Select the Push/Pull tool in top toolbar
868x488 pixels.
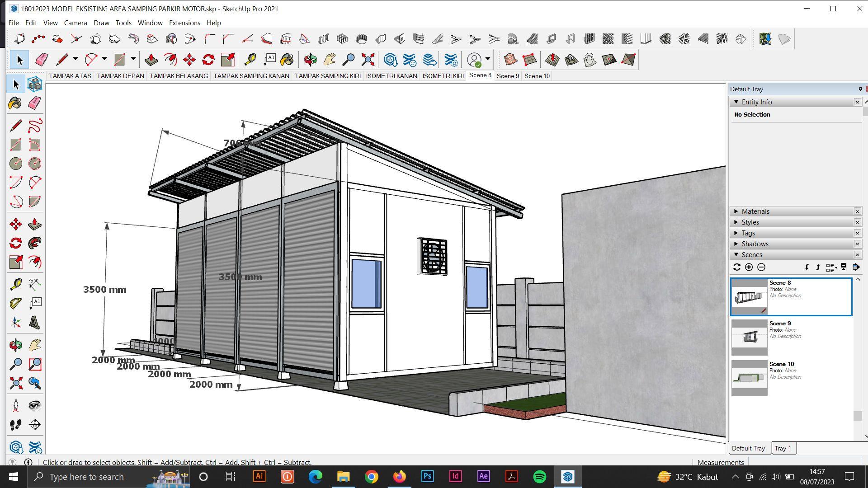(151, 60)
